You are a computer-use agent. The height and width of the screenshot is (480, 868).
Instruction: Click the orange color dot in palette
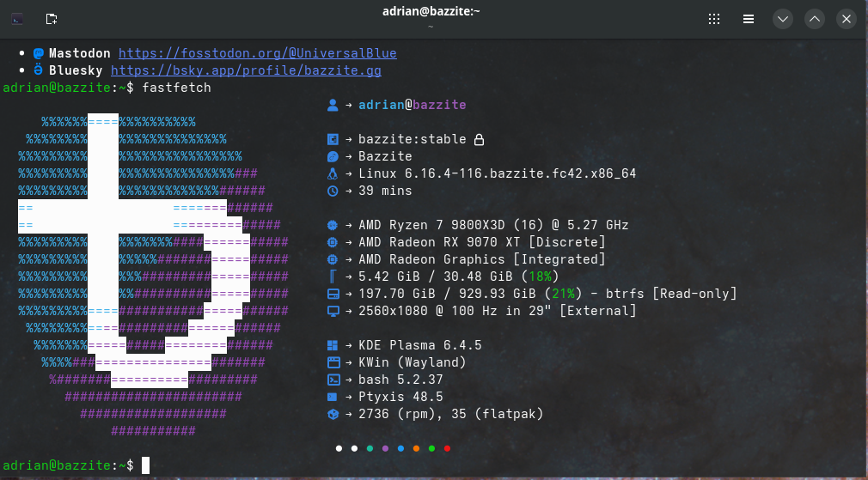tap(416, 448)
